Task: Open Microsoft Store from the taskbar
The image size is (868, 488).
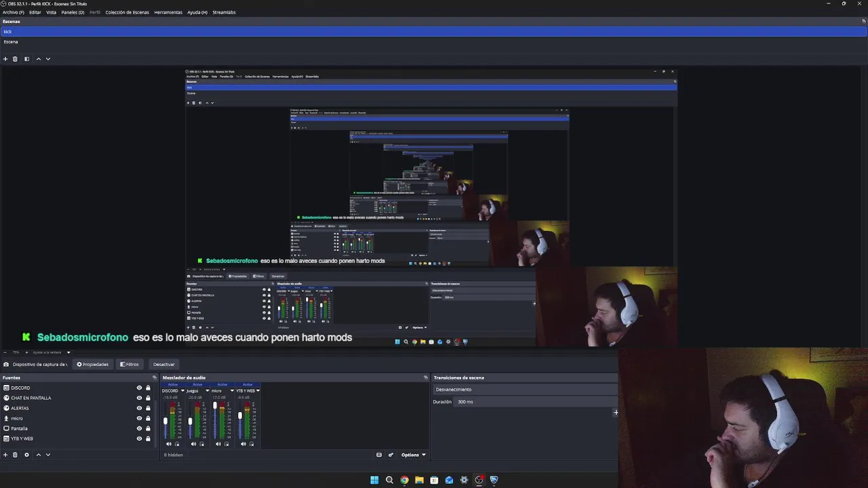Action: (434, 480)
